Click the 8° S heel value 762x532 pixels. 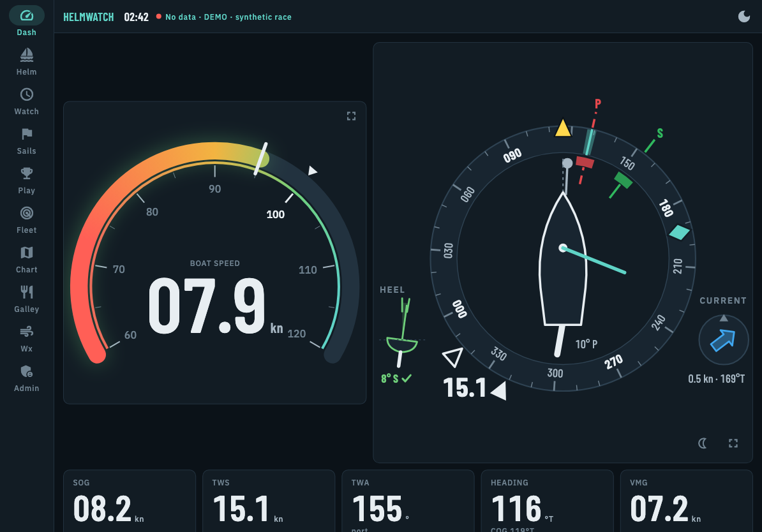click(390, 378)
